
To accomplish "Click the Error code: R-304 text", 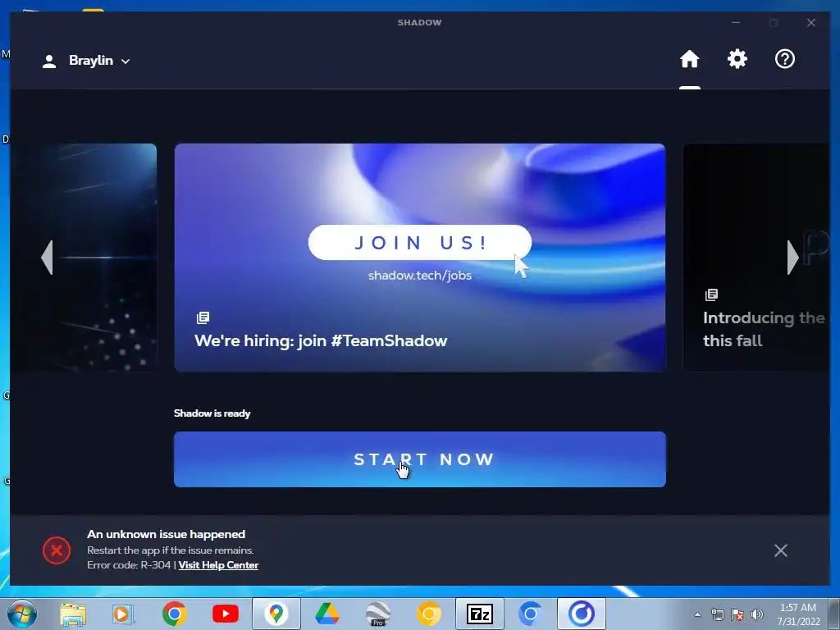I will point(129,565).
